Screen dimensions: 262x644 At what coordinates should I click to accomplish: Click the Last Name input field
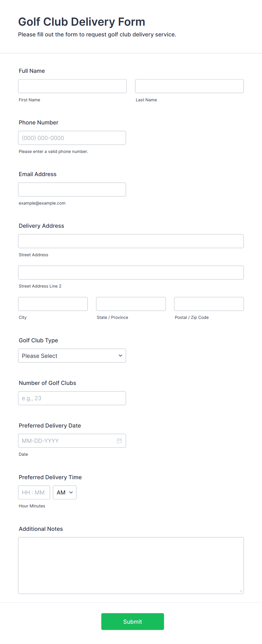pyautogui.click(x=189, y=86)
